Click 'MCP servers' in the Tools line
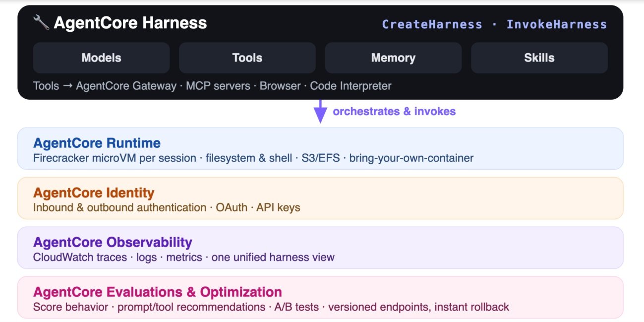Viewport: 644px width, 322px height. 218,86
